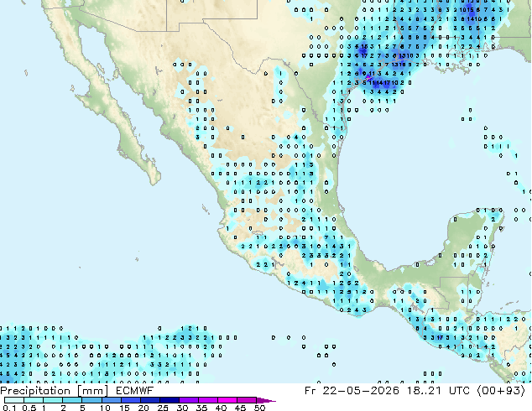Select the 2–5 mm legend color swatch
Image resolution: width=532 pixels, height=411 pixels.
coord(72,400)
